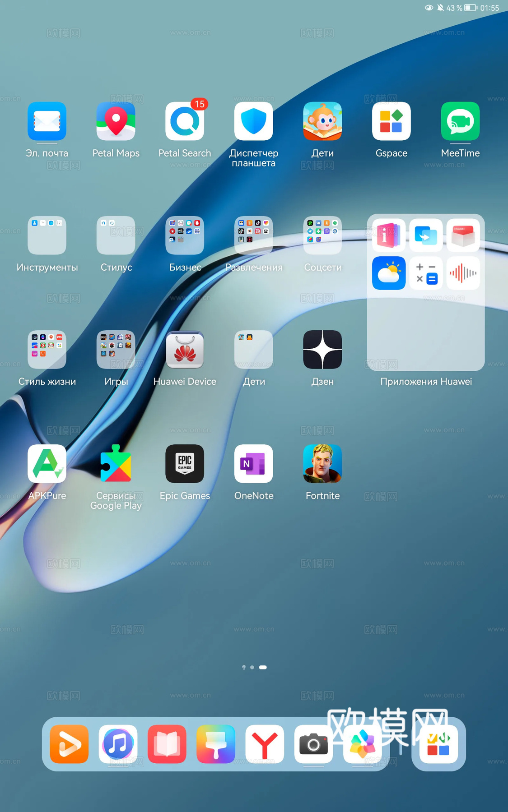Open the Бизнес folder
The width and height of the screenshot is (508, 812).
[x=185, y=235]
